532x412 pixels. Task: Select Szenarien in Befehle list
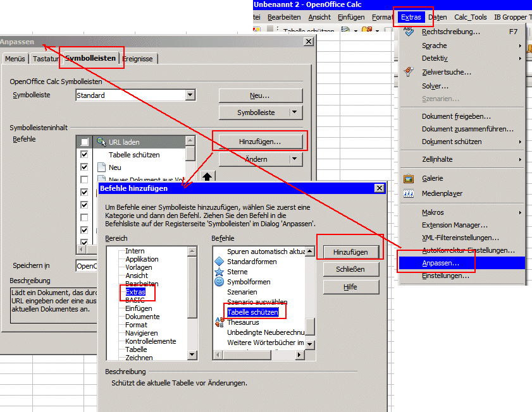(242, 292)
